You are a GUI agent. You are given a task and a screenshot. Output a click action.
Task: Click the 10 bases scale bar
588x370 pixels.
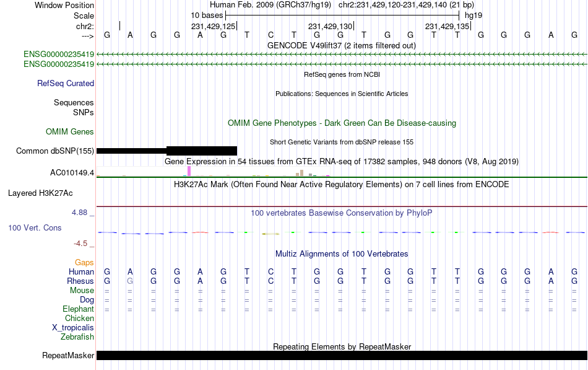tap(342, 15)
